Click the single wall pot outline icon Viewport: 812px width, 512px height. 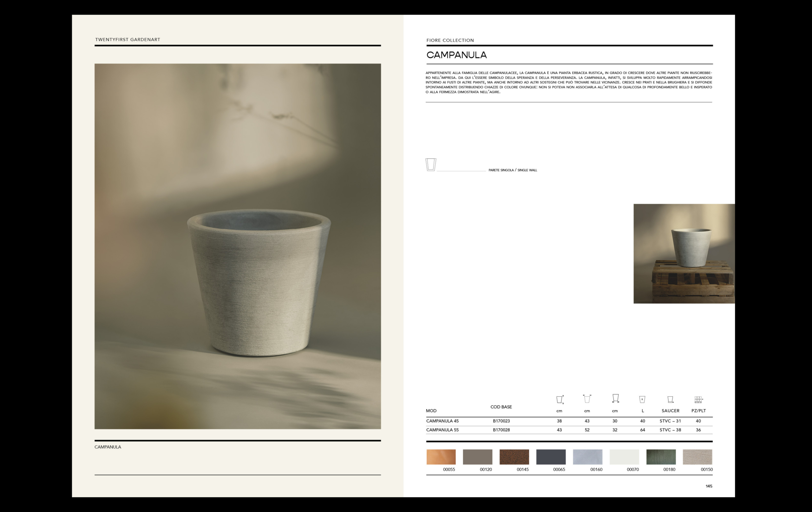[x=431, y=165]
